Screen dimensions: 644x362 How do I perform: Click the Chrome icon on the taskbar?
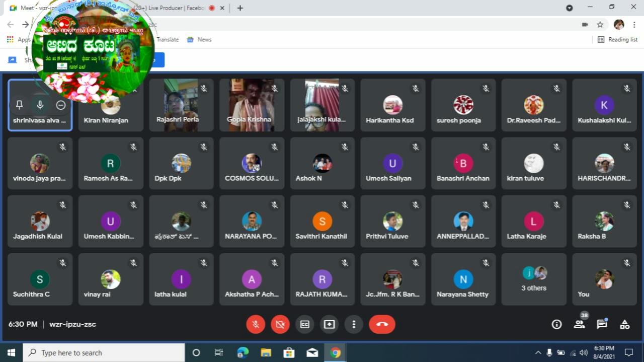coord(335,352)
